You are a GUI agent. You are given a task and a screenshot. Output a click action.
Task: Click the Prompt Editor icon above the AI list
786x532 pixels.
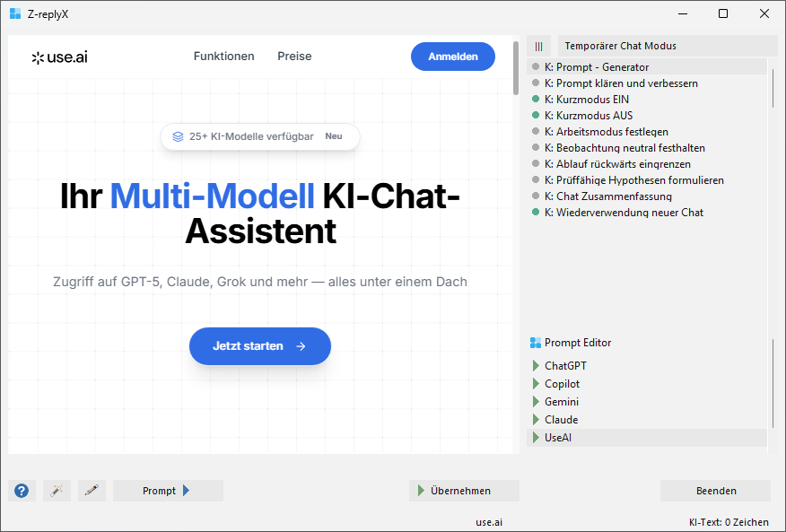pyautogui.click(x=536, y=343)
